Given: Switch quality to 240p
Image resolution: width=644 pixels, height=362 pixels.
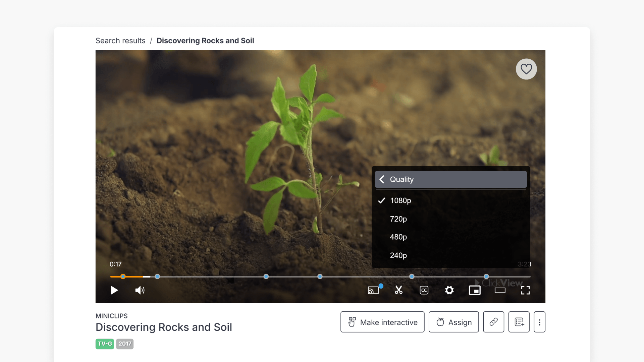Looking at the screenshot, I should coord(398,255).
